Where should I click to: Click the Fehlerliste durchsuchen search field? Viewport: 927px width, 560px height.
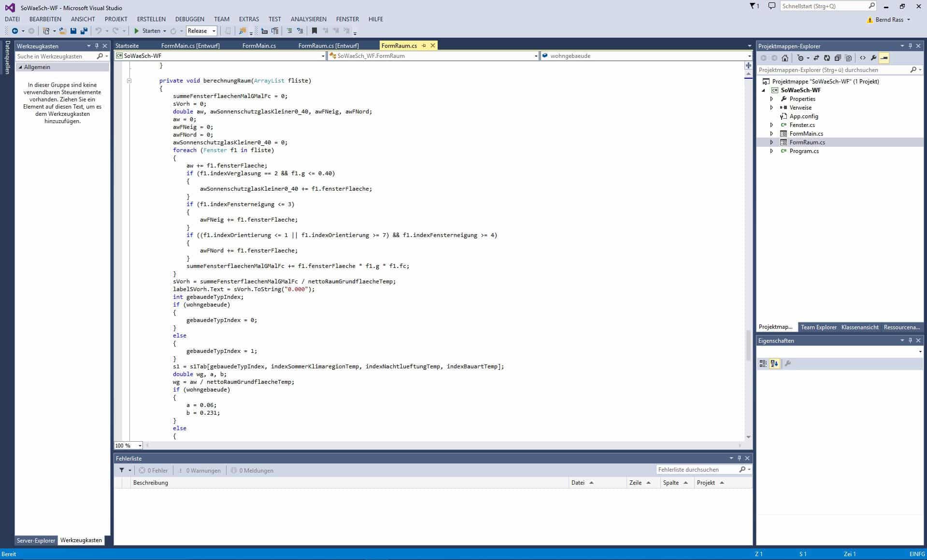(x=704, y=470)
